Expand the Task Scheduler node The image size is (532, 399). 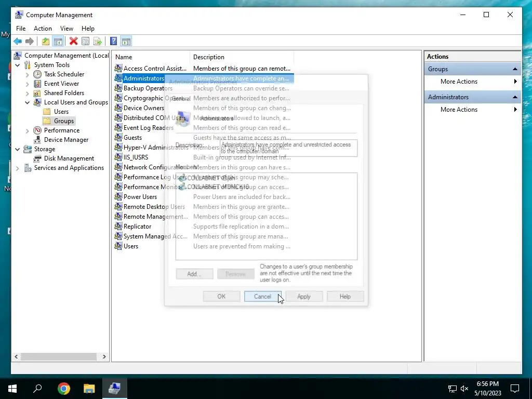pyautogui.click(x=28, y=74)
